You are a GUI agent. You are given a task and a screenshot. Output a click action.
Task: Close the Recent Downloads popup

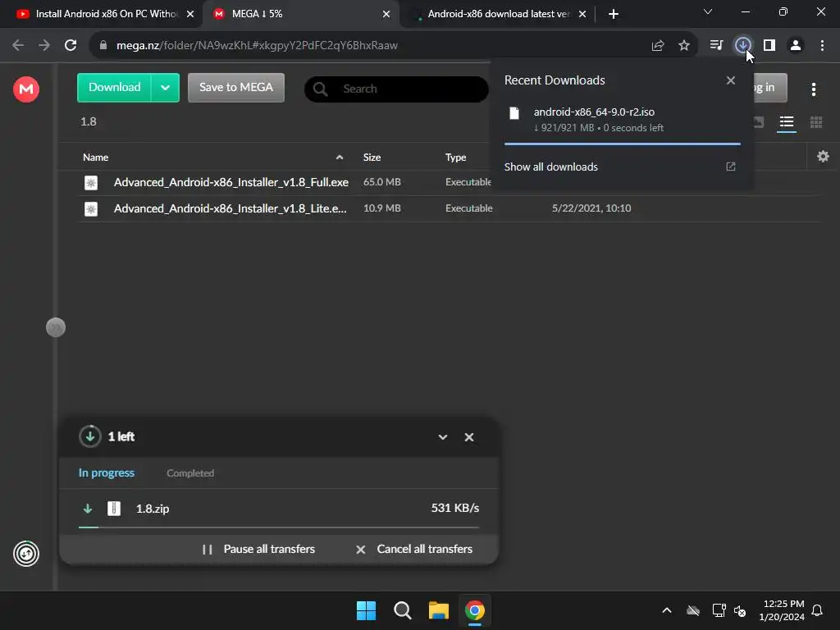[730, 80]
